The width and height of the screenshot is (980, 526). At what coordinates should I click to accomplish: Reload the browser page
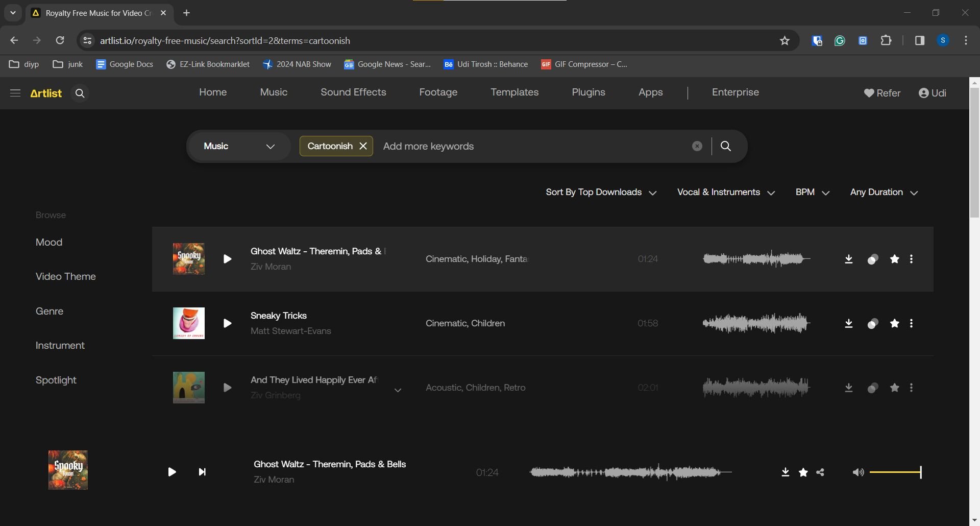coord(60,40)
